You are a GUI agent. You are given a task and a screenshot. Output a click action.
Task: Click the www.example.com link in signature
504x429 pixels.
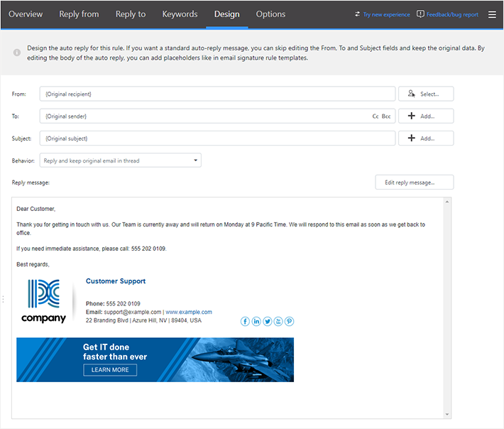[189, 312]
